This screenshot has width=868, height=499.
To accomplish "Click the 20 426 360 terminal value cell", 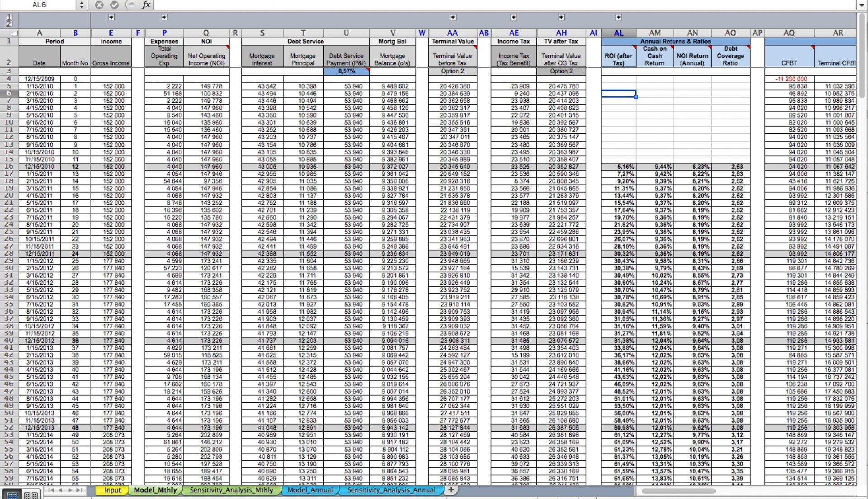I will click(452, 86).
